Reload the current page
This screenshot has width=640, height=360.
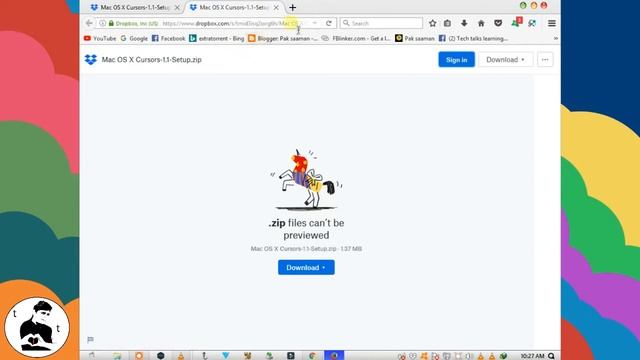(329, 23)
